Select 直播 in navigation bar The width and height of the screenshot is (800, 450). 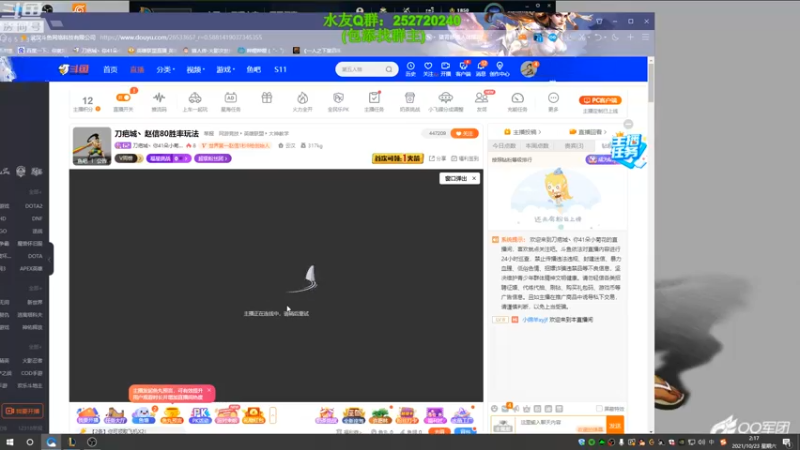point(137,69)
